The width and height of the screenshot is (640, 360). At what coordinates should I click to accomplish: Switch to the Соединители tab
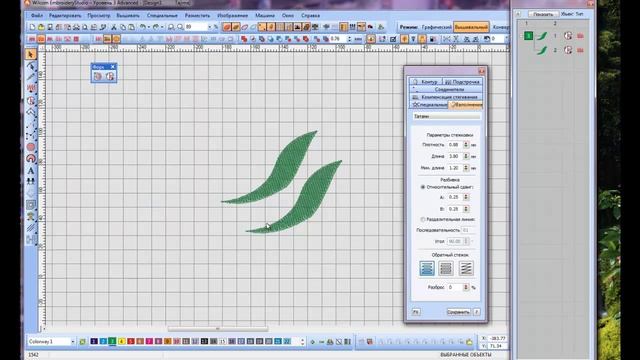click(446, 89)
